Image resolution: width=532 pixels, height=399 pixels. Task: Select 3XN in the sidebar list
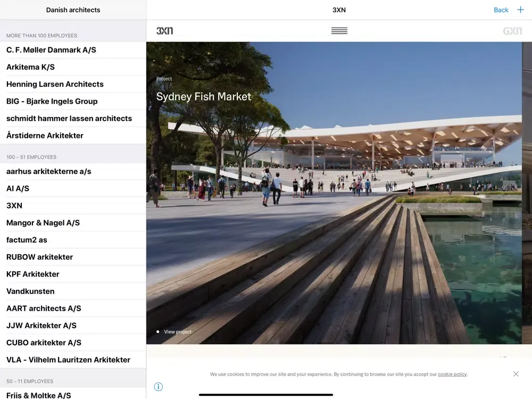pyautogui.click(x=73, y=205)
